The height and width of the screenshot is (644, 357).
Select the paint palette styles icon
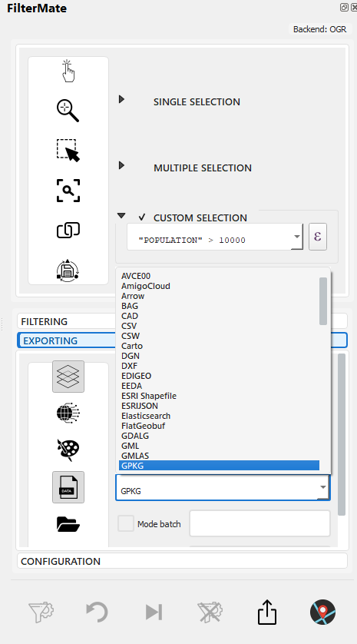pos(68,450)
